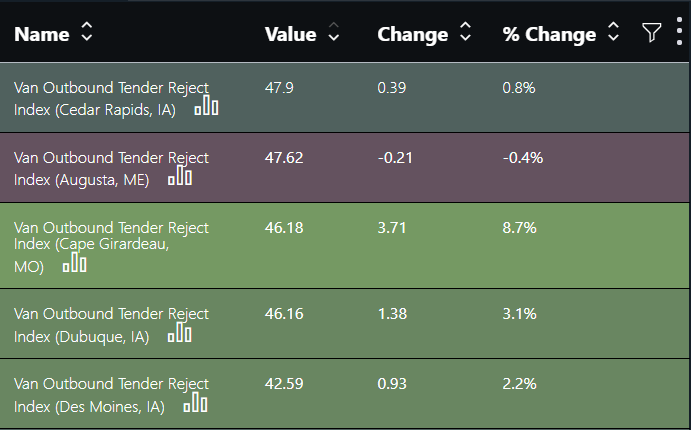Open chart icon for Augusta, ME
Viewport: 691px width, 430px height.
180,175
